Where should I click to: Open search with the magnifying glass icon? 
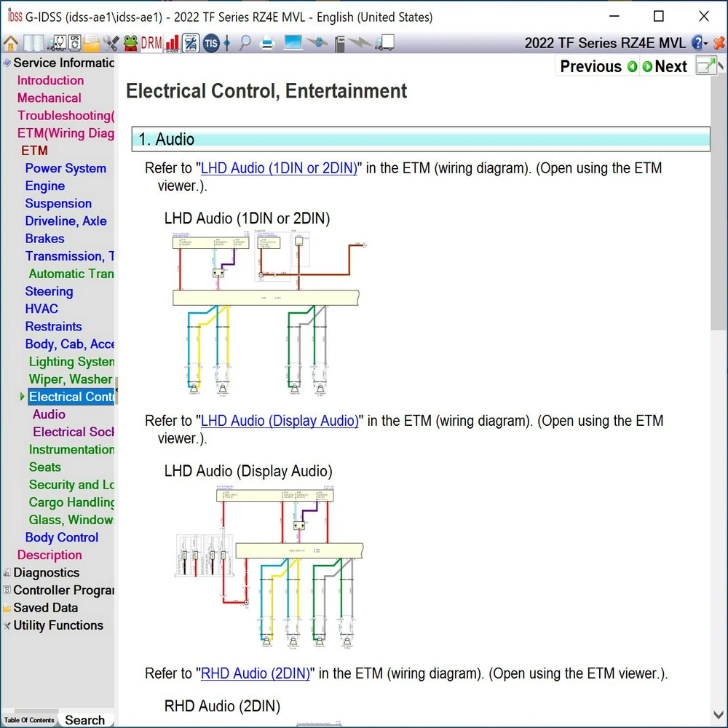click(245, 43)
